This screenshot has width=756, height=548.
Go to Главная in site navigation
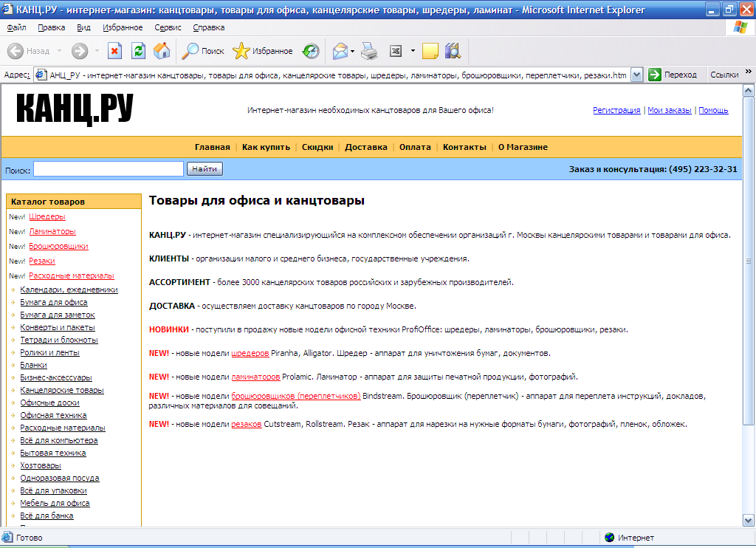(x=212, y=147)
